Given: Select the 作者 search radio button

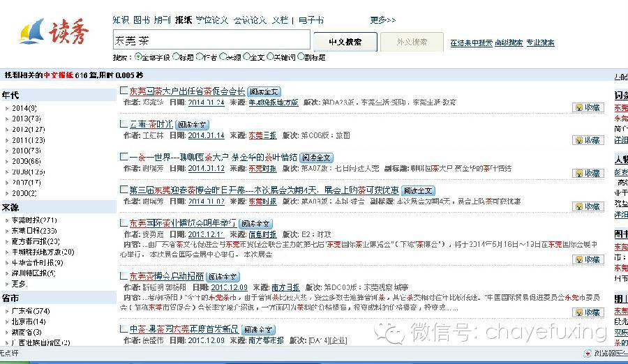Looking at the screenshot, I should pos(200,57).
